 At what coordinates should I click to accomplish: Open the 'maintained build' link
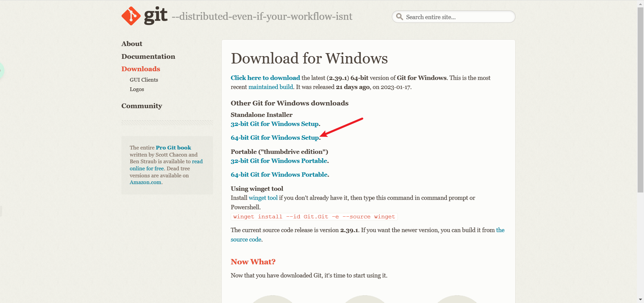click(x=271, y=87)
